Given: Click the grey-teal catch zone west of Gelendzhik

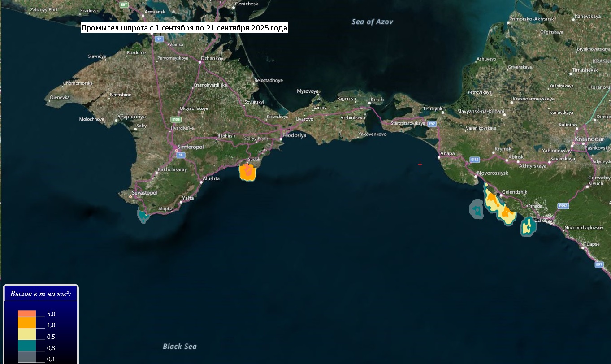Looking at the screenshot, I should 476,209.
